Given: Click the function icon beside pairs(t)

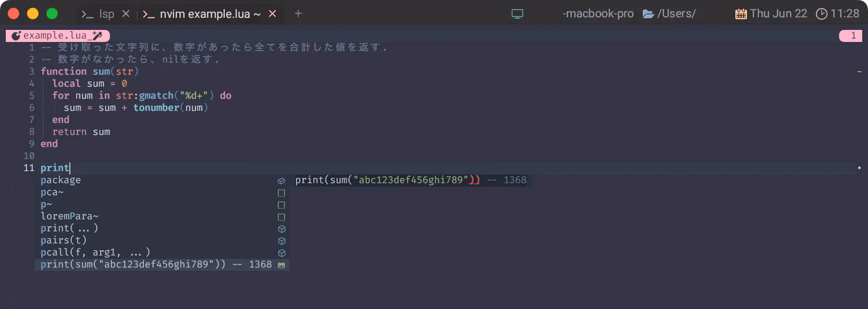Looking at the screenshot, I should [282, 241].
